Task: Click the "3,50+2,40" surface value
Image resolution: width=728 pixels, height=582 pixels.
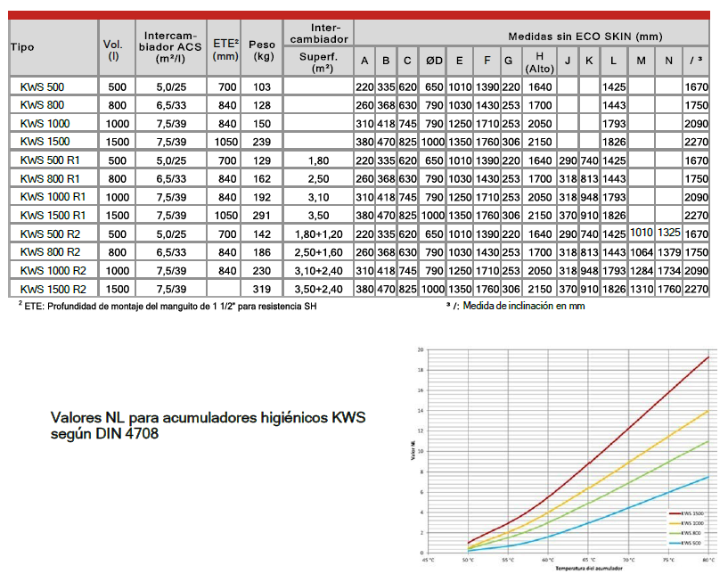Action: [x=317, y=290]
